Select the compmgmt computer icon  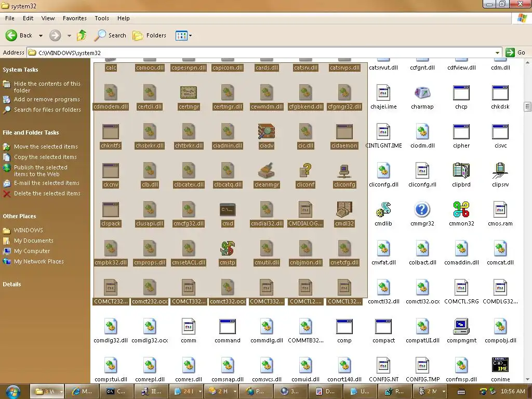[x=461, y=326]
